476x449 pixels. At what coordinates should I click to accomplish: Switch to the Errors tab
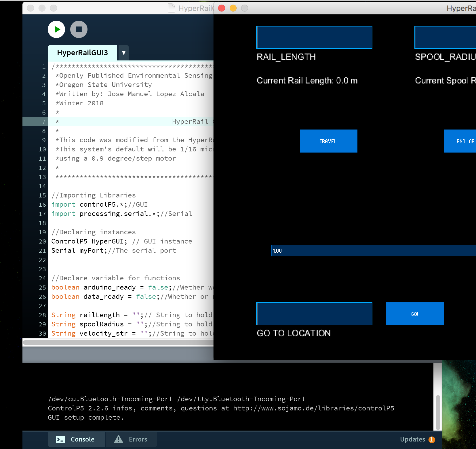pos(131,439)
